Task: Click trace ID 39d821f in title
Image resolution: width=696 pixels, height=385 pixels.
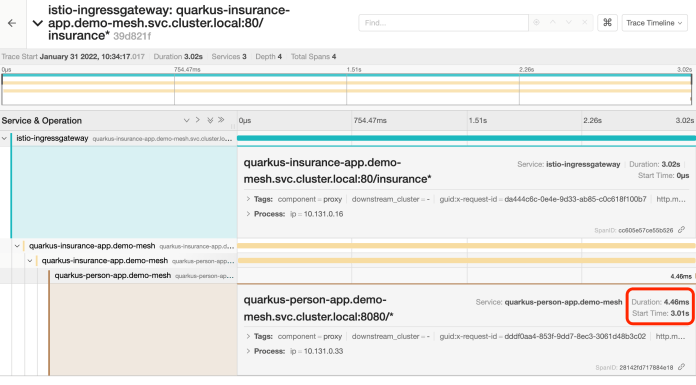Action: click(x=132, y=36)
